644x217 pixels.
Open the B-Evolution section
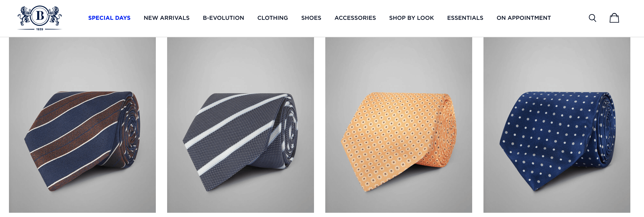(223, 18)
